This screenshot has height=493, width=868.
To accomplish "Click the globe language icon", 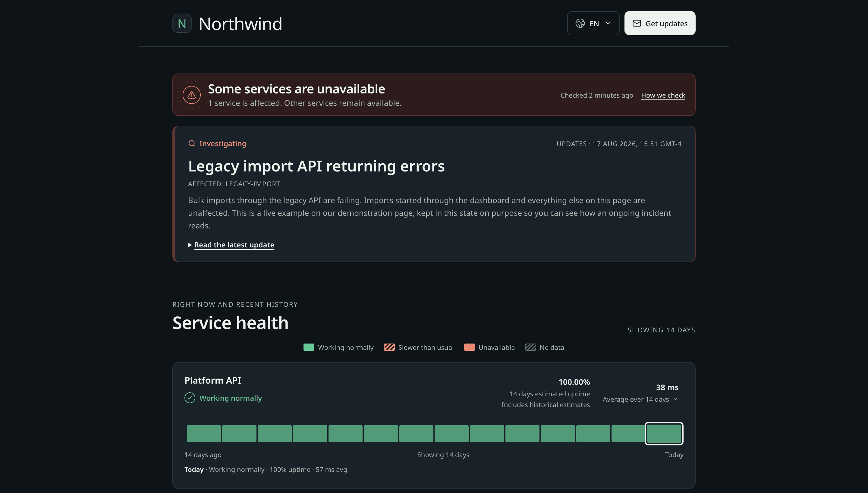I will click(x=580, y=24).
